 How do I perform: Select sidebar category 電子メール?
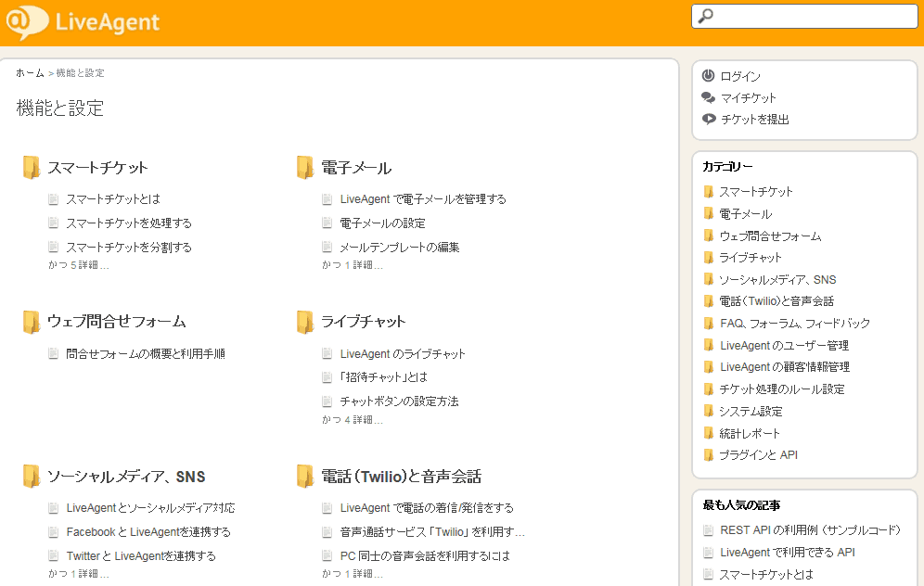pyautogui.click(x=746, y=214)
